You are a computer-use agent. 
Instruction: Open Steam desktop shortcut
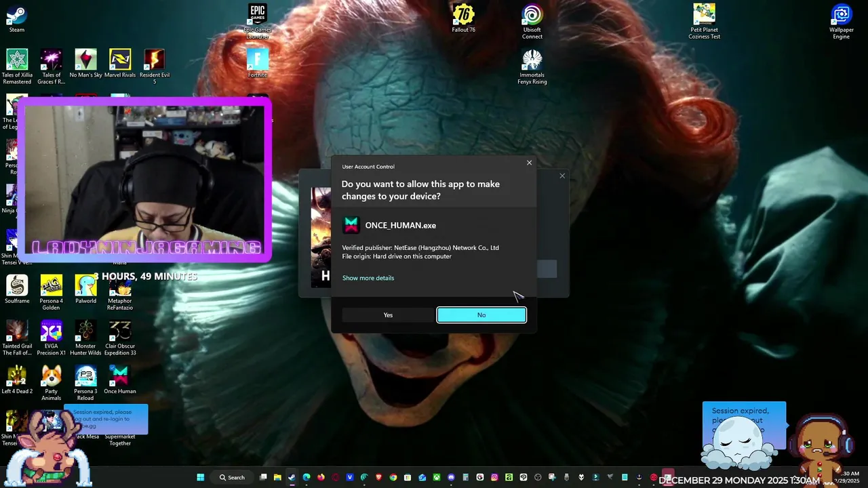pos(17,19)
